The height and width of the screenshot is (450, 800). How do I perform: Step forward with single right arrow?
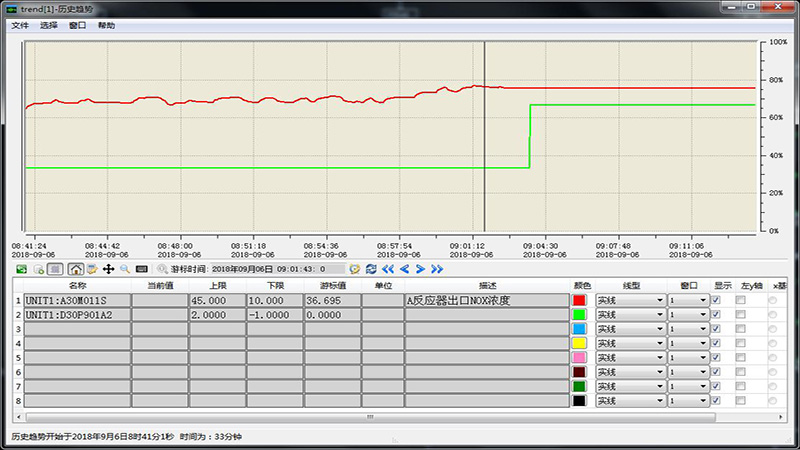420,269
